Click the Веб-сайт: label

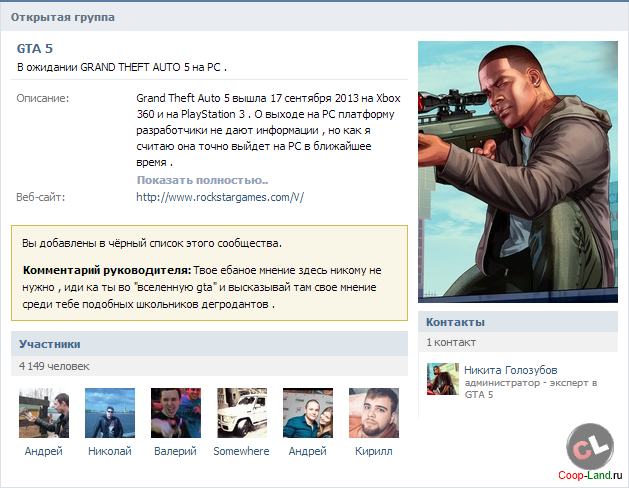tap(41, 197)
